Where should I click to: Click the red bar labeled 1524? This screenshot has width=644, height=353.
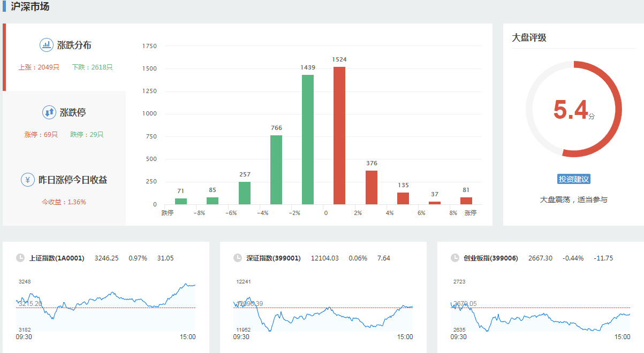[x=339, y=136]
